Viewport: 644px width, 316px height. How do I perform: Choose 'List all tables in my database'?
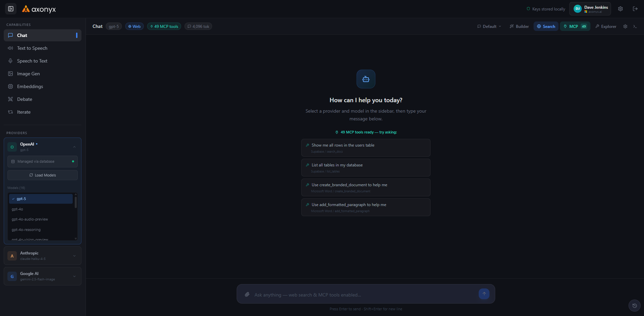coord(366,167)
